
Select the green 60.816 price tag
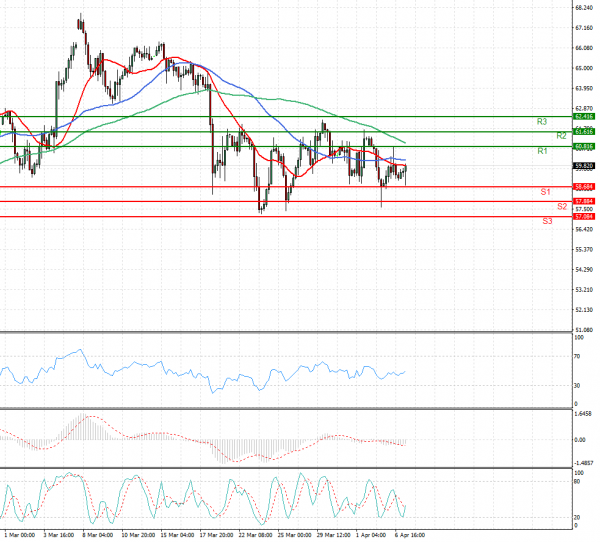click(x=584, y=146)
